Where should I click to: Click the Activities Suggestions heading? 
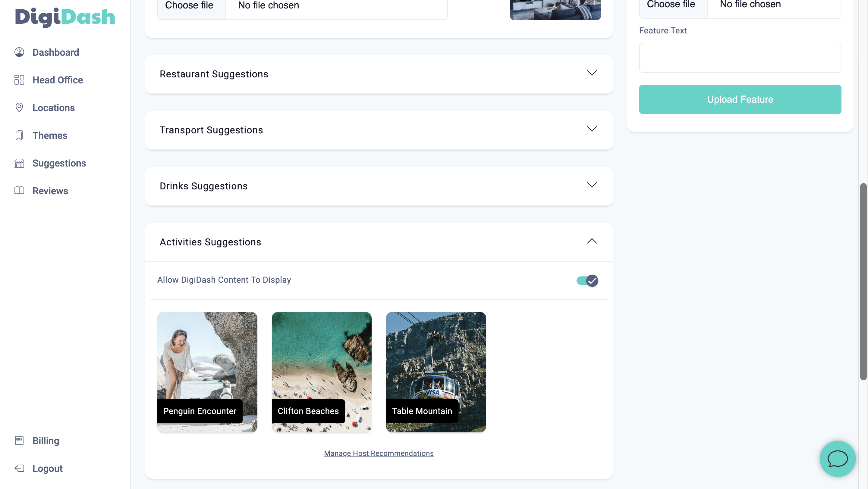[x=210, y=242]
